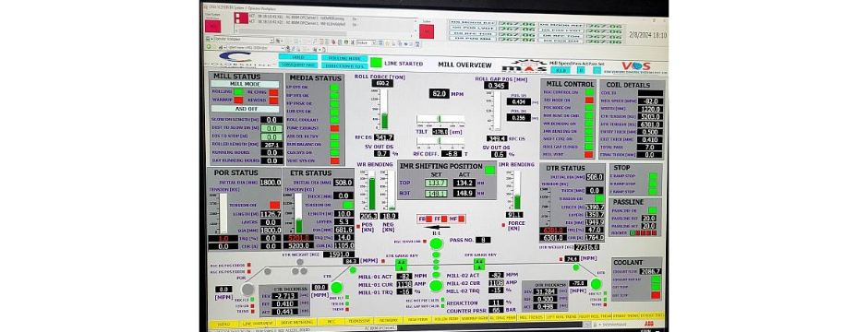Screen dimensions: 868x332
Task: Toggle the ROLLING mill mode indicator
Action: (238, 92)
